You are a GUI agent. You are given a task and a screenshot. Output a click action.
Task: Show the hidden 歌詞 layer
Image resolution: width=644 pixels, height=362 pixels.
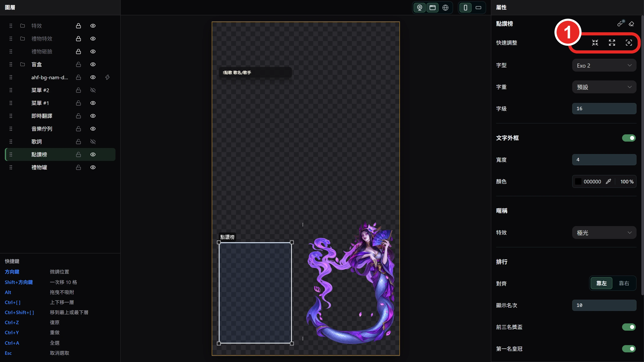(93, 142)
